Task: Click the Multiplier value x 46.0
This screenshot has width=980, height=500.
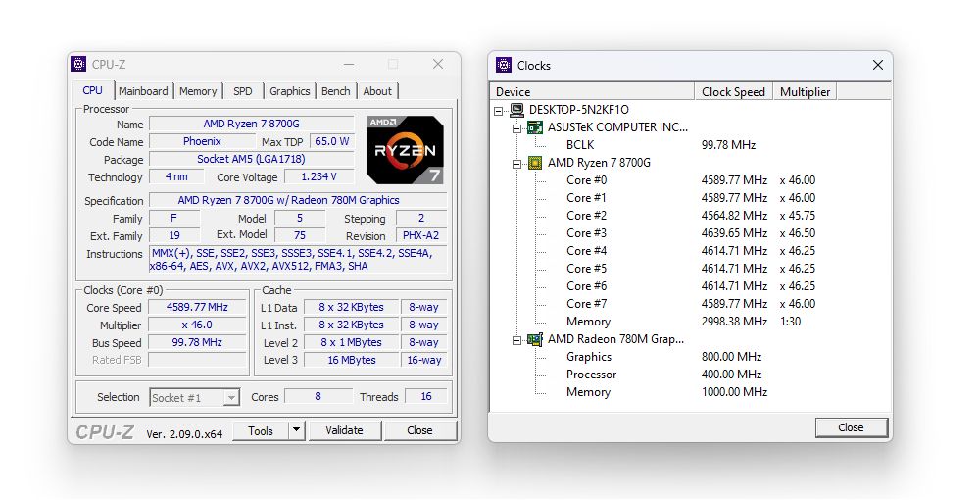Action: click(197, 325)
